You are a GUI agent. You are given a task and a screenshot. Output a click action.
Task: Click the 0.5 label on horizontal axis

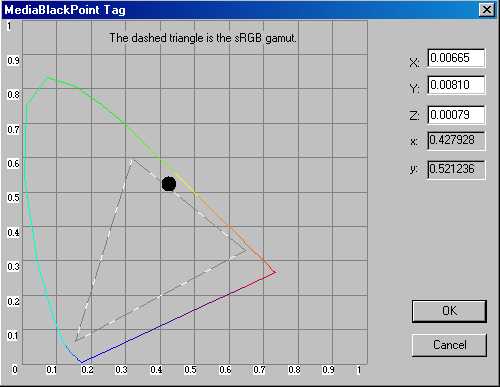pos(190,370)
